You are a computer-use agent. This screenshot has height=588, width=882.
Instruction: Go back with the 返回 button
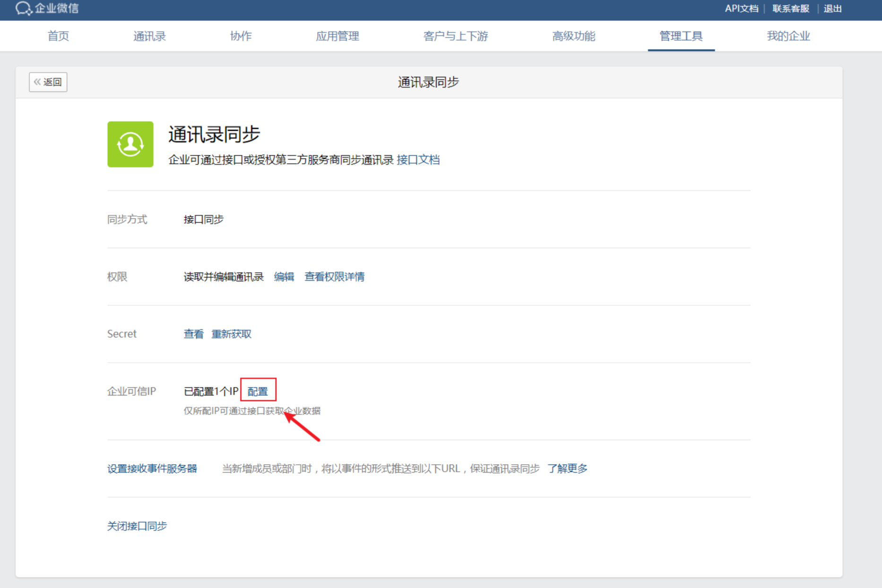click(x=48, y=82)
